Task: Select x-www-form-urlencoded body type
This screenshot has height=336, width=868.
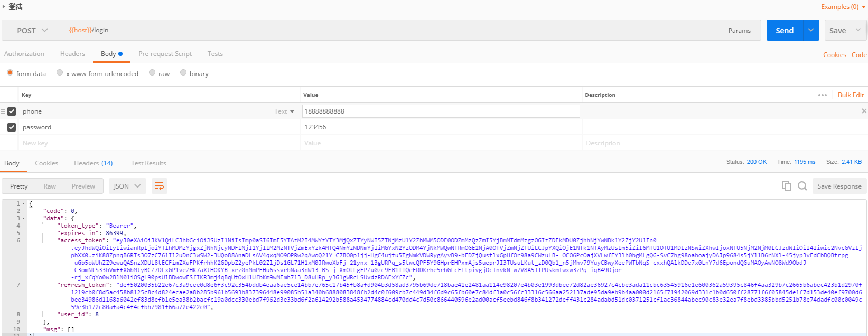Action: pyautogui.click(x=60, y=73)
